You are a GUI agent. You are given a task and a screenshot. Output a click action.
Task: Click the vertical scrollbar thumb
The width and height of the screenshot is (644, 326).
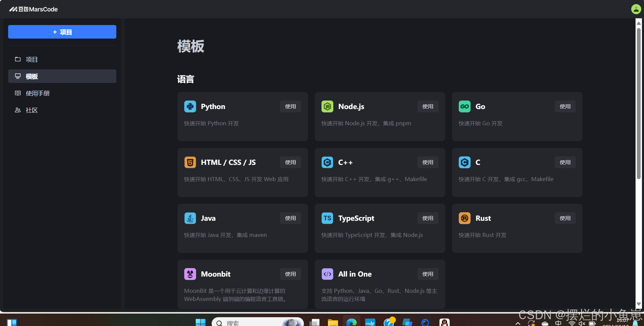point(639,103)
